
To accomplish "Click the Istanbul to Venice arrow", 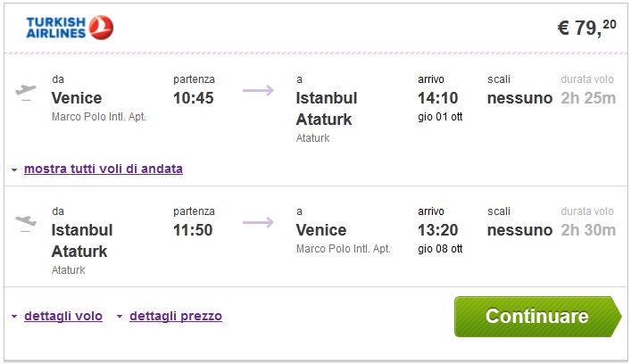I will tap(258, 221).
